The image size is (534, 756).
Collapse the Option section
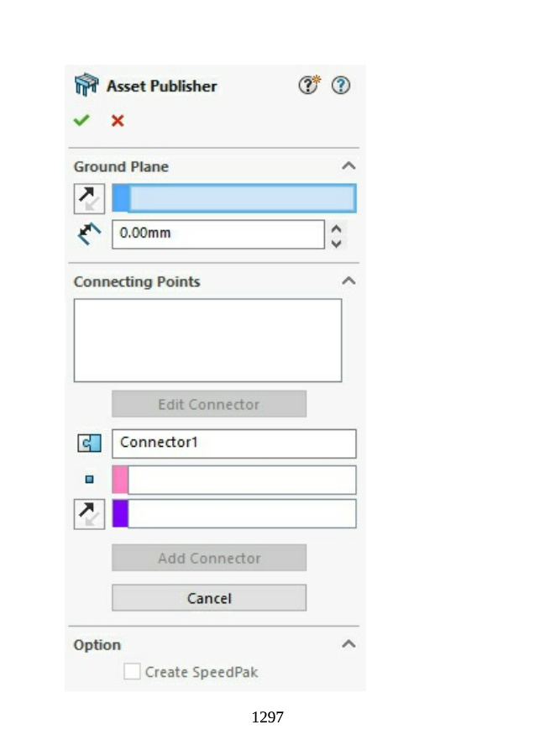(348, 644)
